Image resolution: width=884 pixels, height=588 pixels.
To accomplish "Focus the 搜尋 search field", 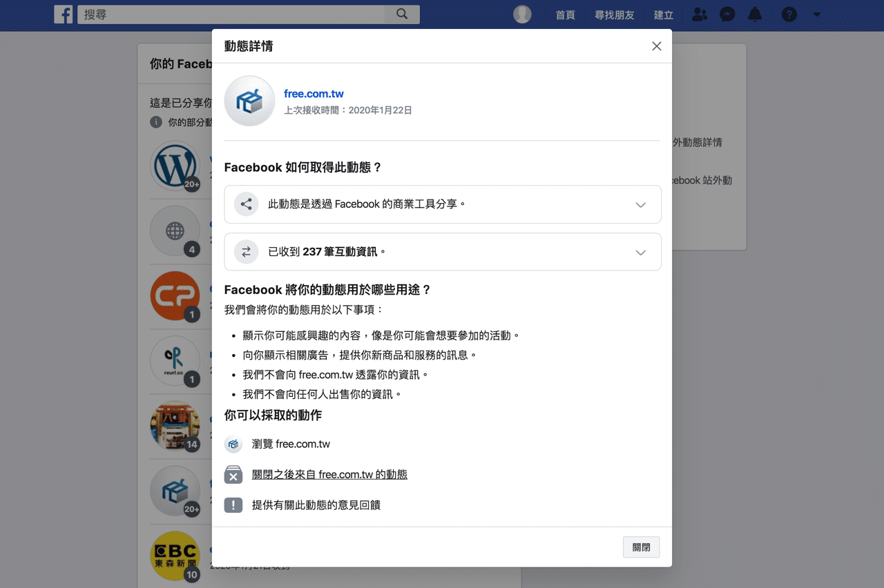I will pyautogui.click(x=231, y=14).
